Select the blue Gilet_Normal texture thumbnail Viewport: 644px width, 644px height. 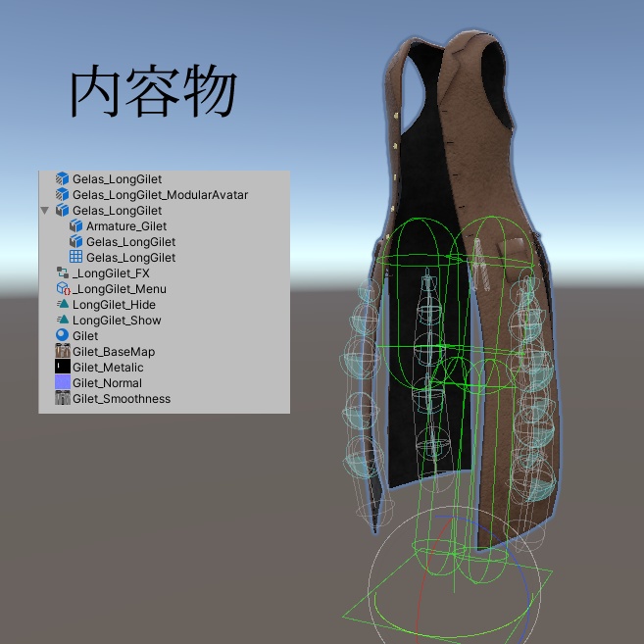[x=63, y=382]
